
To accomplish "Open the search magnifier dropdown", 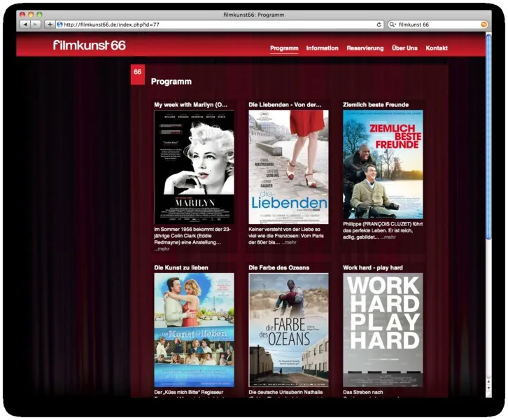I will pos(393,24).
